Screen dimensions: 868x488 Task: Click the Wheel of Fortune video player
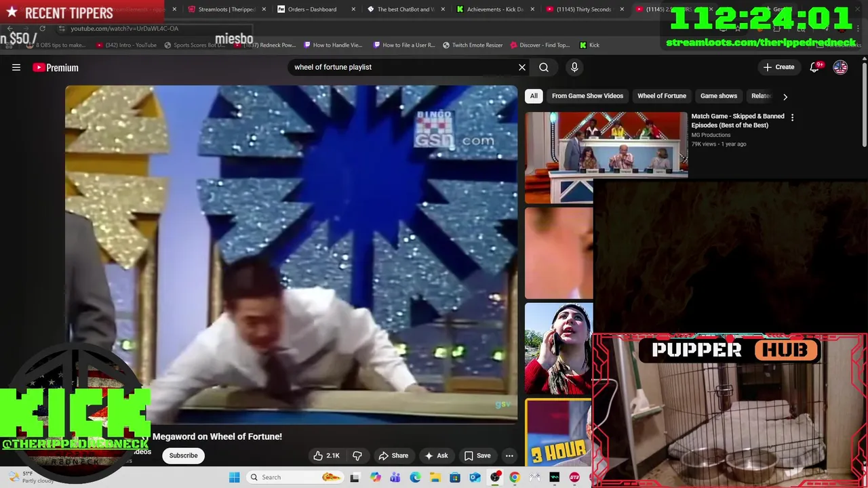(x=291, y=254)
